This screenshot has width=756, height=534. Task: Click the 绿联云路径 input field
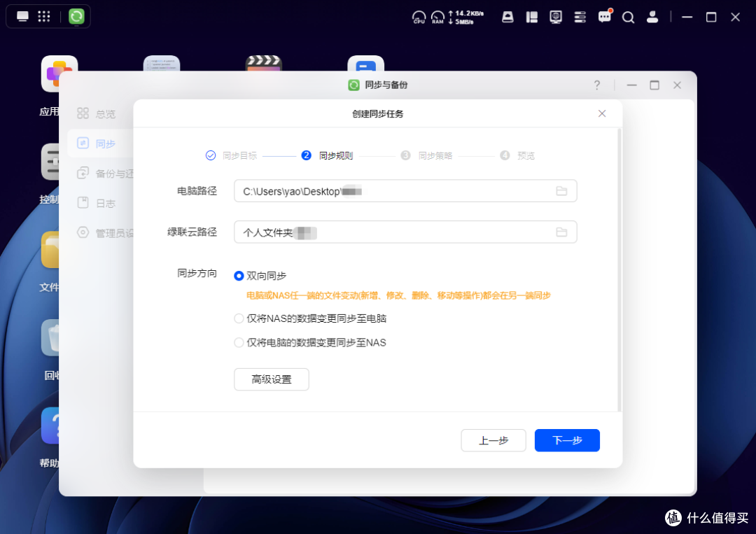[405, 232]
